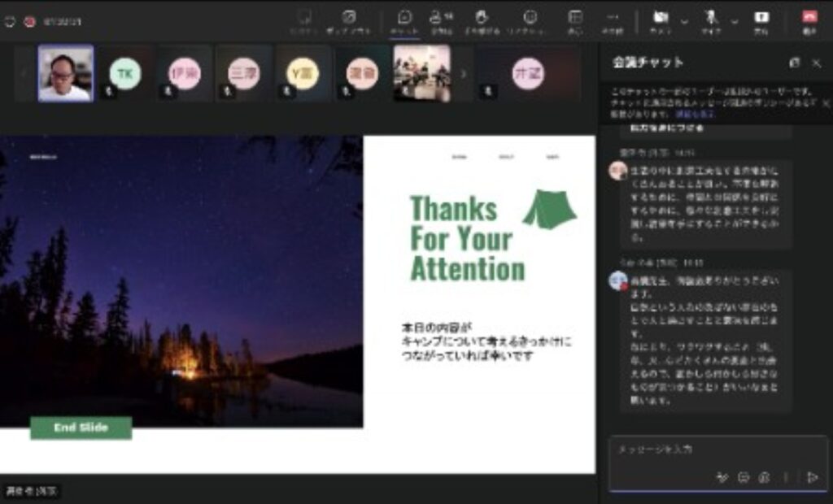Open the reactions emoji menu
The height and width of the screenshot is (504, 833).
530,20
